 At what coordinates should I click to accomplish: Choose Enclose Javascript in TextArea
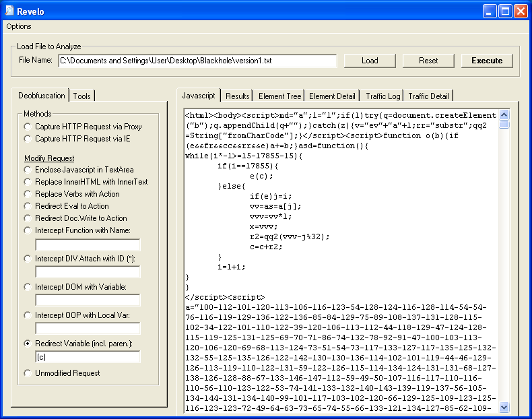tap(28, 170)
